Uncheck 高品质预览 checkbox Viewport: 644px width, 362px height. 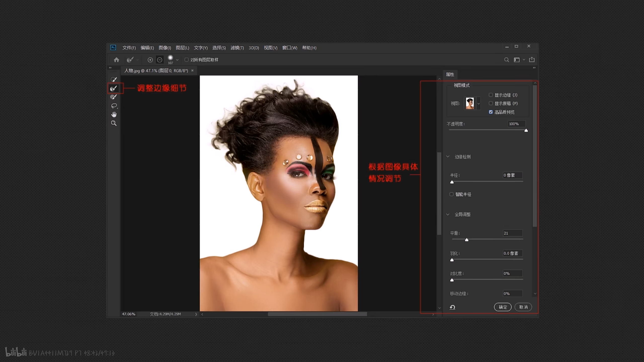[x=491, y=112]
